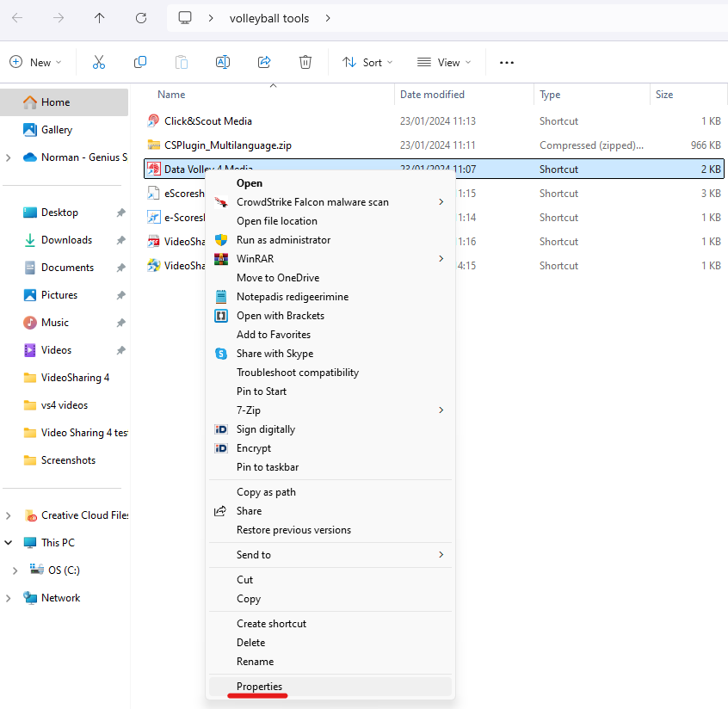The image size is (728, 709).
Task: Open Gallery in navigation pane
Action: (x=64, y=130)
